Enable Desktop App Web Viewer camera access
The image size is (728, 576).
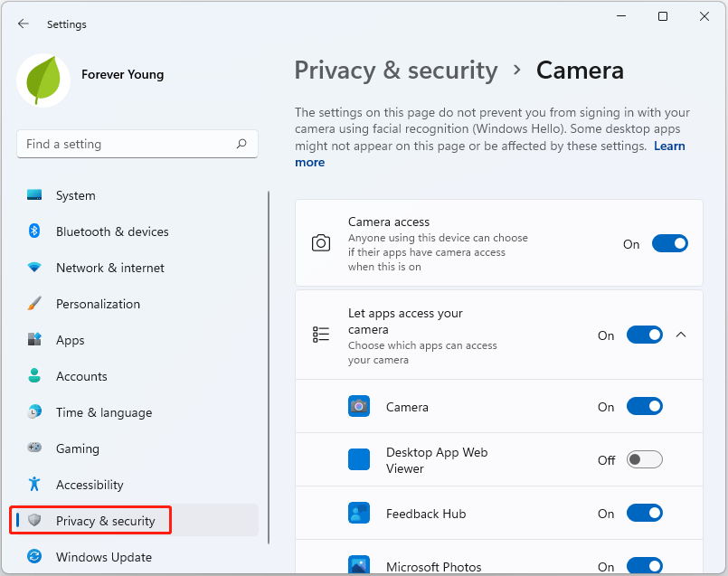[644, 459]
